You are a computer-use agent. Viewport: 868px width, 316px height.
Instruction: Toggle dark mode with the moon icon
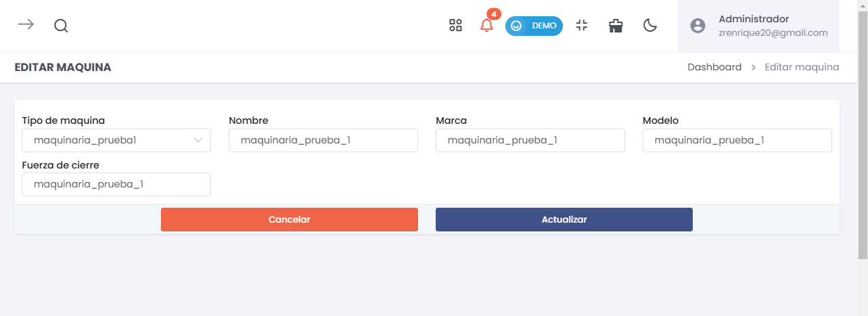point(650,26)
